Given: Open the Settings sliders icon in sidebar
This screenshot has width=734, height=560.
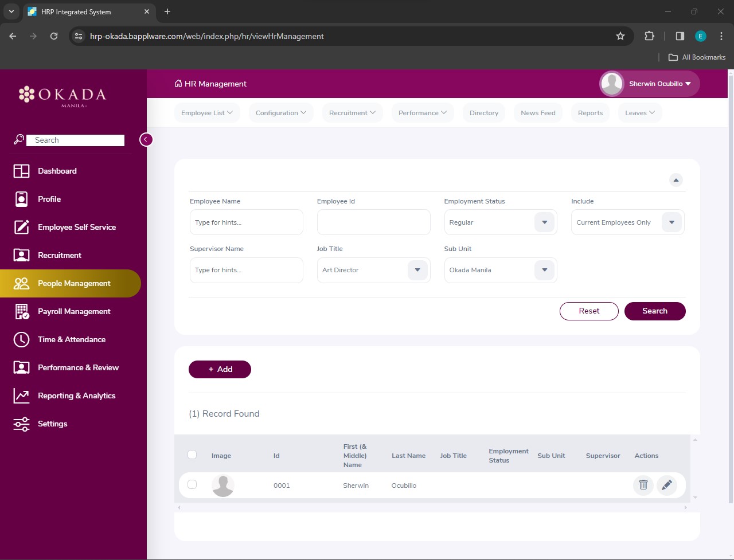Looking at the screenshot, I should 21,424.
